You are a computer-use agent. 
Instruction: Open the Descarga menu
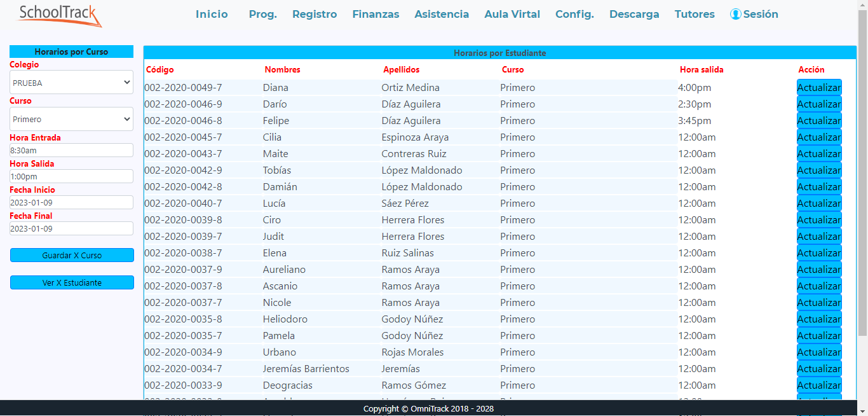click(634, 14)
